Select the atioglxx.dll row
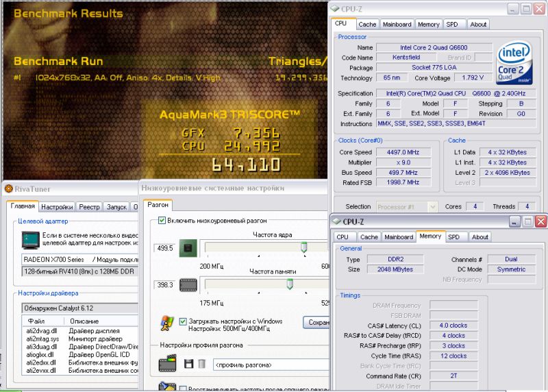Viewport: 548px width, 392px height. (x=81, y=354)
